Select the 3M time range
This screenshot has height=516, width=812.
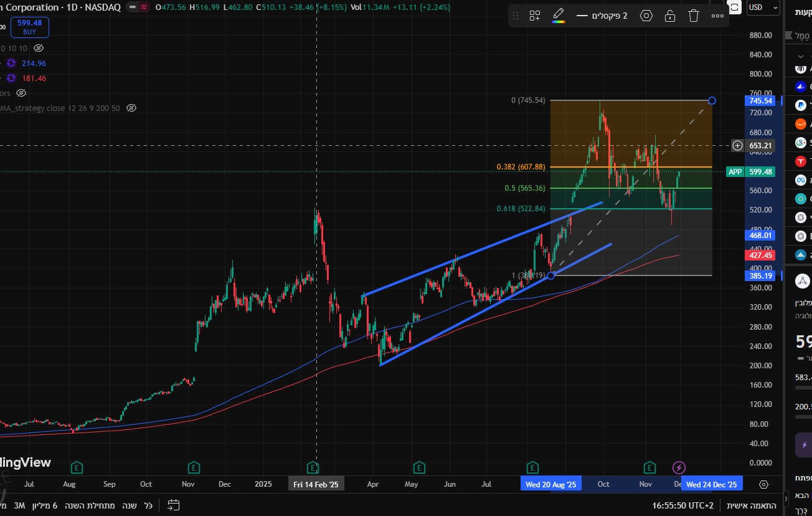click(19, 505)
